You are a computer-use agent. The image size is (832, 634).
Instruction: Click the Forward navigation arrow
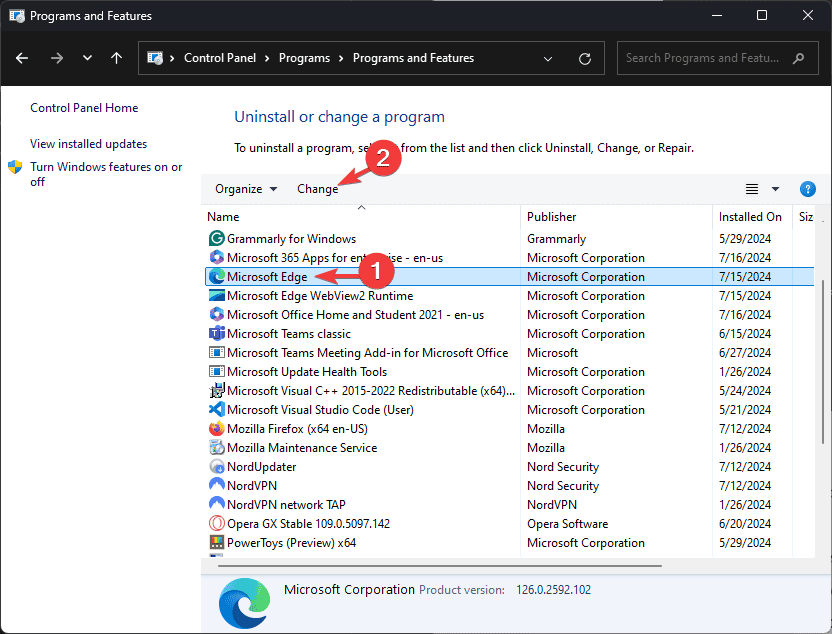(56, 58)
